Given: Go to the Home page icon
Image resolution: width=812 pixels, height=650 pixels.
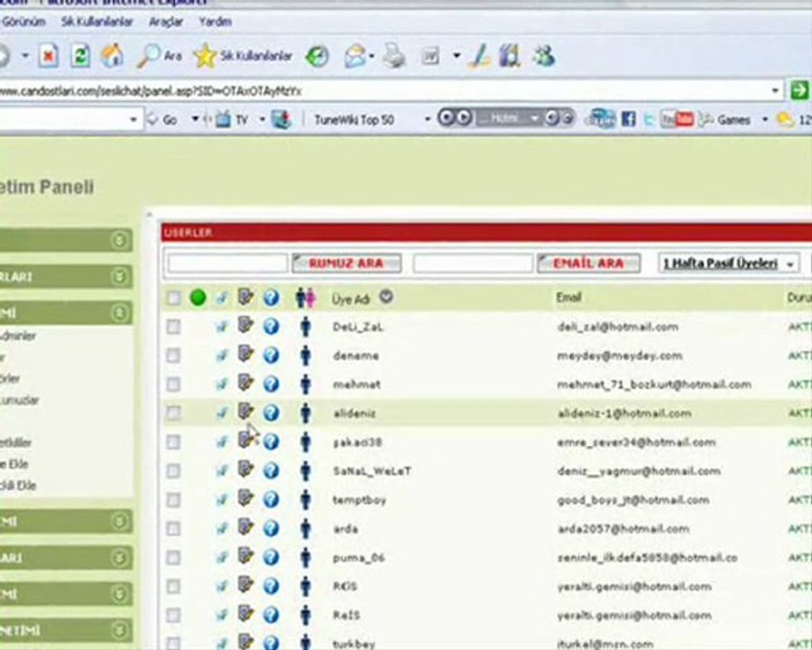Looking at the screenshot, I should [113, 55].
